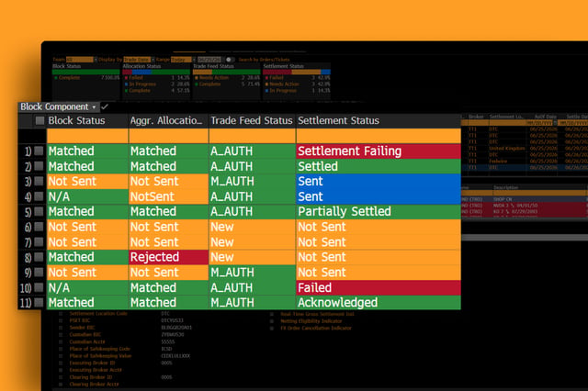Click the filter field under Block Status column
588x391 pixels.
(87, 136)
